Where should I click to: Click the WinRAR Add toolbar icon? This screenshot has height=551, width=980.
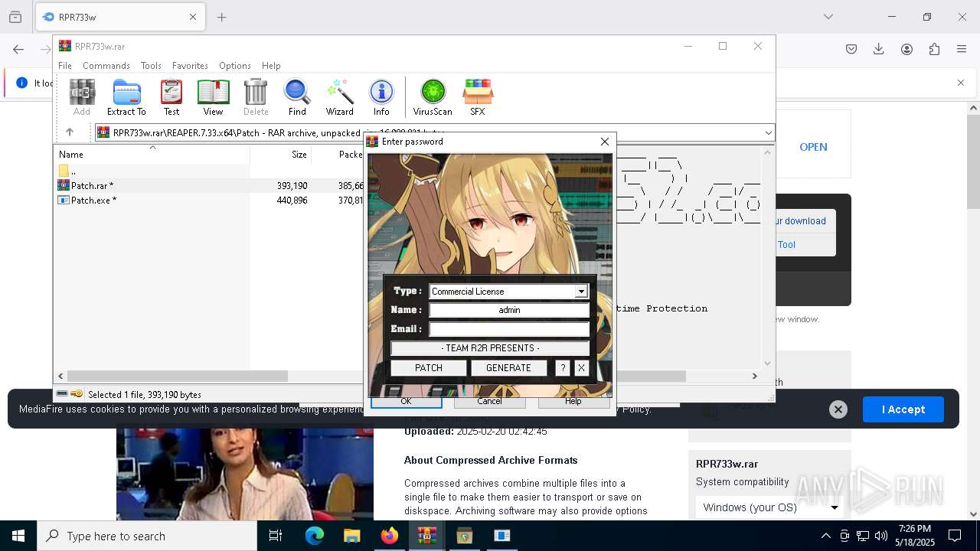(82, 98)
